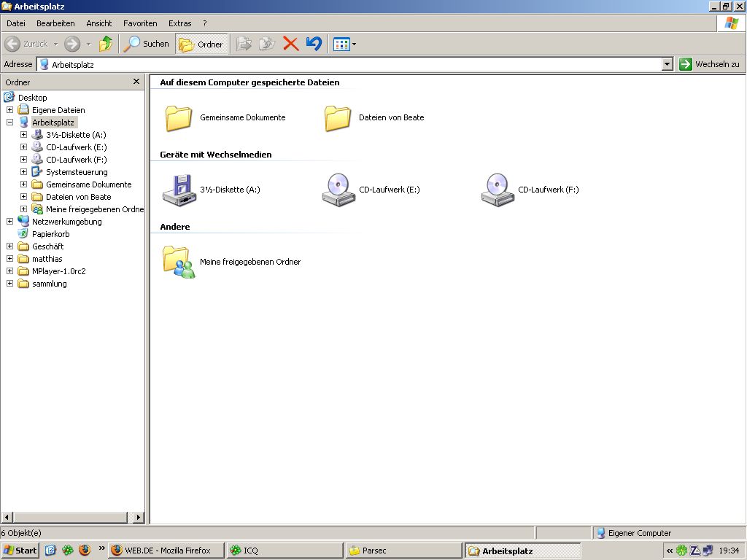Open the Extras menu
This screenshot has height=560, width=747.
179,23
